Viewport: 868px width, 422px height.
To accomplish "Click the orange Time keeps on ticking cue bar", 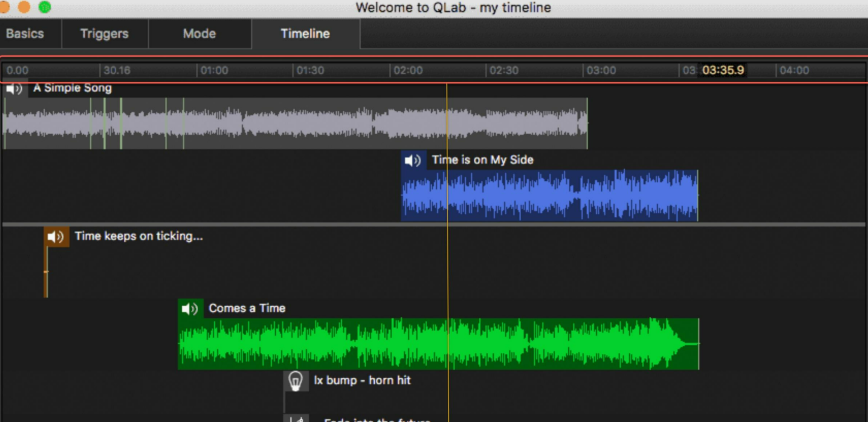I will click(46, 272).
